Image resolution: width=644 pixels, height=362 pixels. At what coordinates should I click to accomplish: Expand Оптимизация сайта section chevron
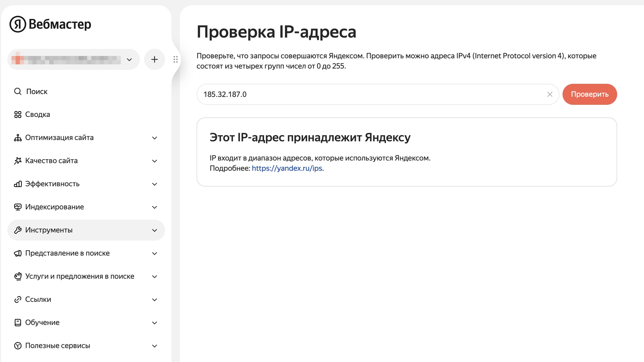click(155, 138)
